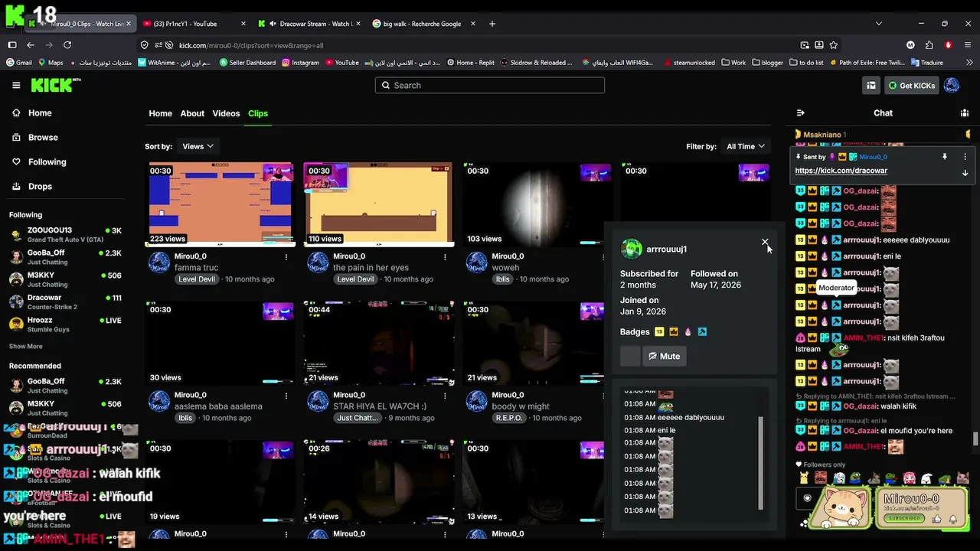Image resolution: width=980 pixels, height=551 pixels.
Task: Open options for clip 'aaslema baba aaslema'
Action: (x=286, y=396)
